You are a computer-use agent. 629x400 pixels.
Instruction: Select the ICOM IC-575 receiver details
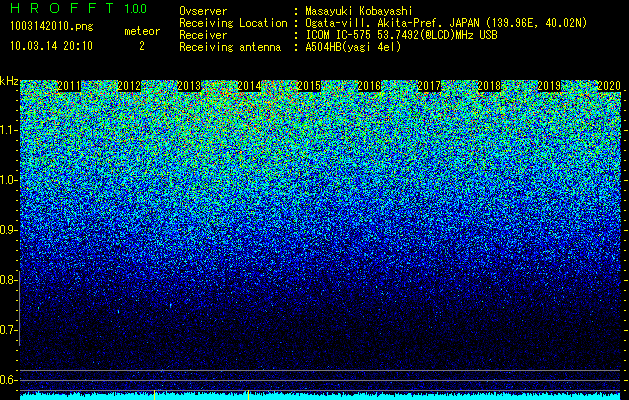click(x=402, y=35)
